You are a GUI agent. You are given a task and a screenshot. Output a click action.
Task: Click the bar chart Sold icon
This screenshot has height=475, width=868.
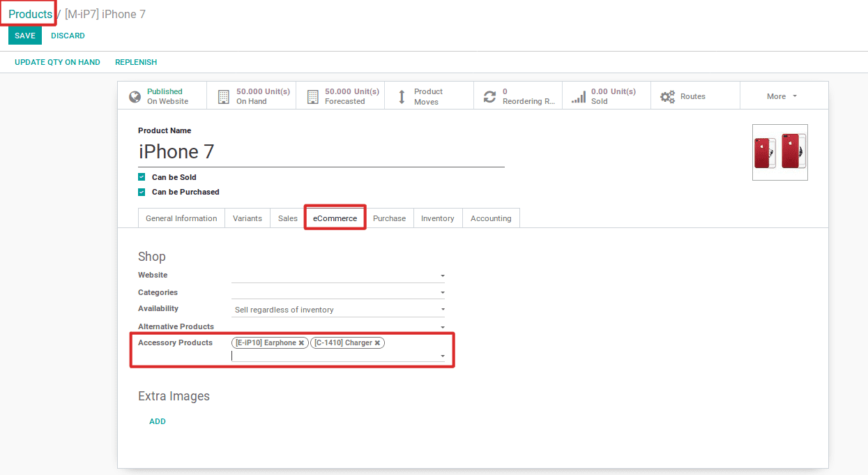tap(579, 96)
